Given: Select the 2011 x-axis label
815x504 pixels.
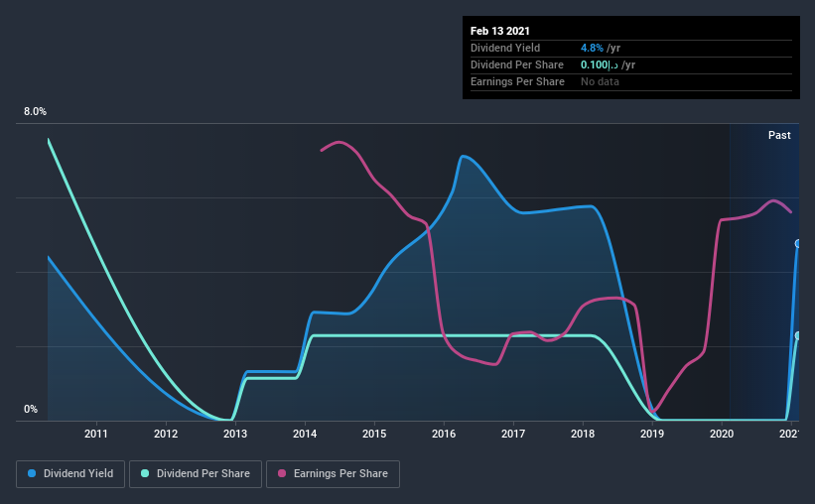Looking at the screenshot, I should [x=96, y=434].
